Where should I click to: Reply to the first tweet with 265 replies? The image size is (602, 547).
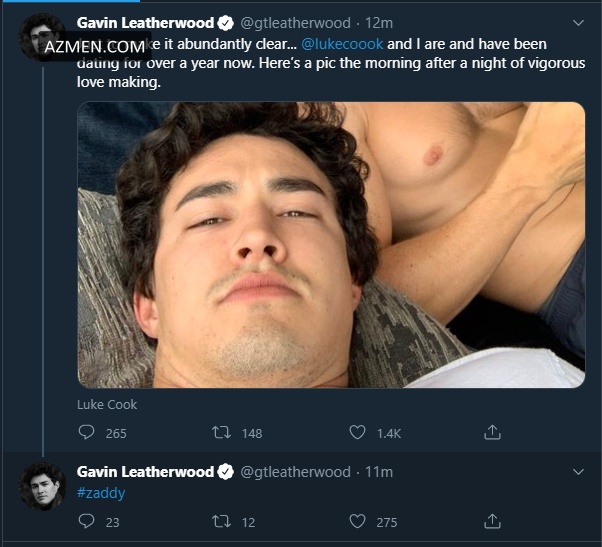tap(87, 433)
